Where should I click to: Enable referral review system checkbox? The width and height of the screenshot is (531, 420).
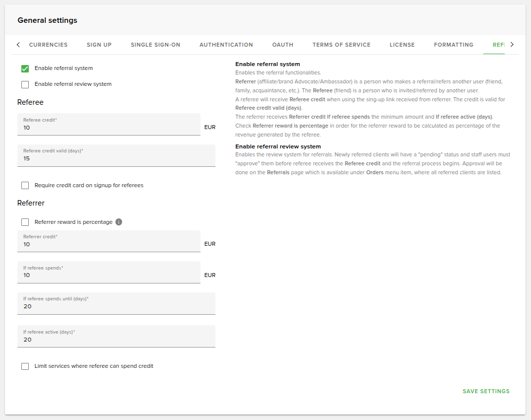point(25,84)
